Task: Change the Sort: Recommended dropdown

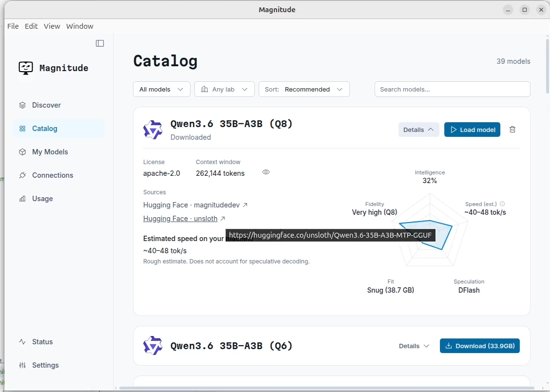Action: (x=304, y=90)
